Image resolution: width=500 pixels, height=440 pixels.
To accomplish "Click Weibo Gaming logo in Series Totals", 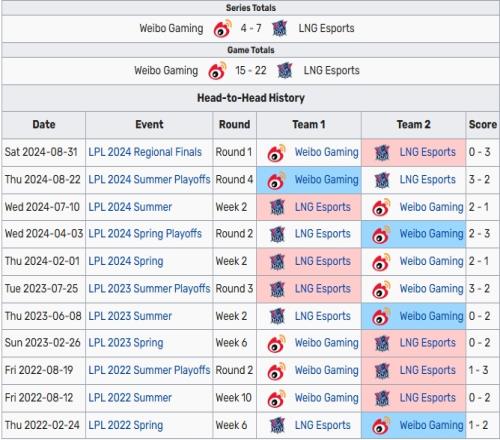I will click(x=223, y=28).
